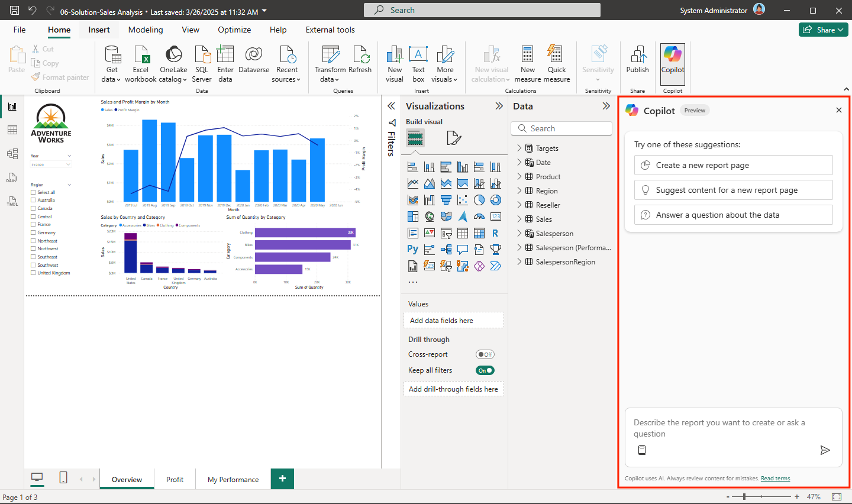Open the DAX query view in left sidebar

12,177
